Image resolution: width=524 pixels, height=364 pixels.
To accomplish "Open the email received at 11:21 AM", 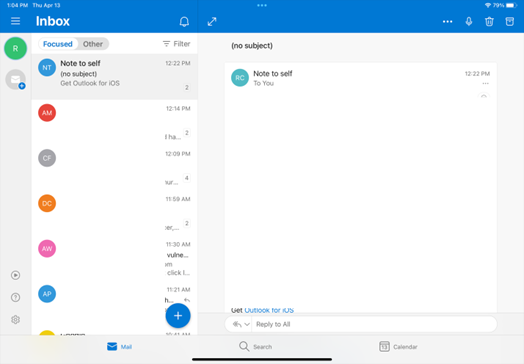I will click(x=115, y=303).
